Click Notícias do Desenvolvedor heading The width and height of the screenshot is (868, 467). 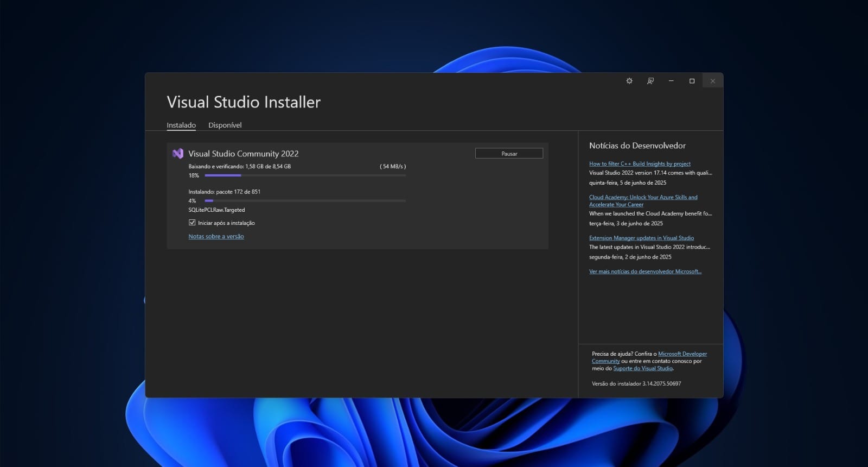click(637, 146)
